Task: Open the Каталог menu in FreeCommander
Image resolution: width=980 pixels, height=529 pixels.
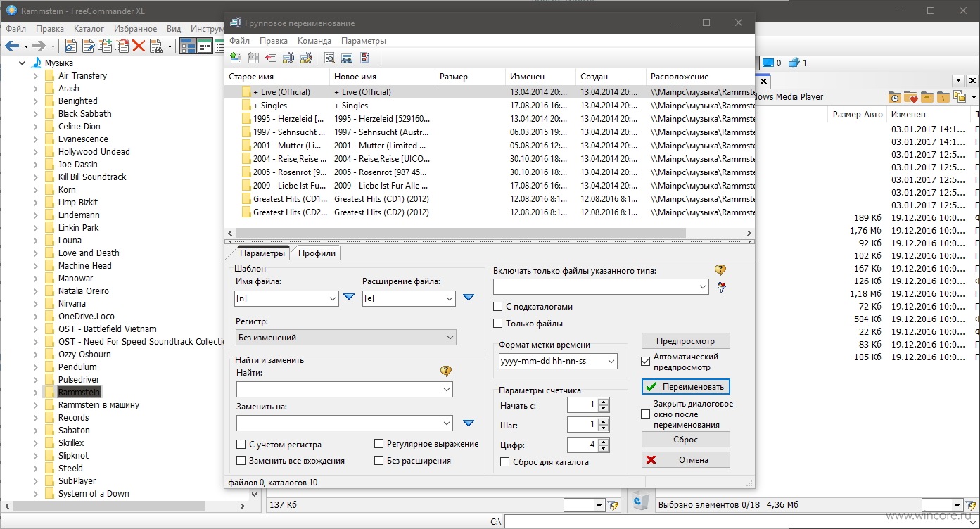Action: click(89, 29)
